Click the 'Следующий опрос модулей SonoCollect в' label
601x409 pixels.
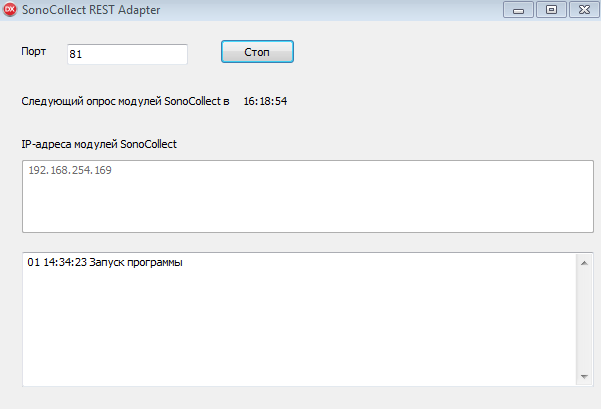pyautogui.click(x=125, y=102)
